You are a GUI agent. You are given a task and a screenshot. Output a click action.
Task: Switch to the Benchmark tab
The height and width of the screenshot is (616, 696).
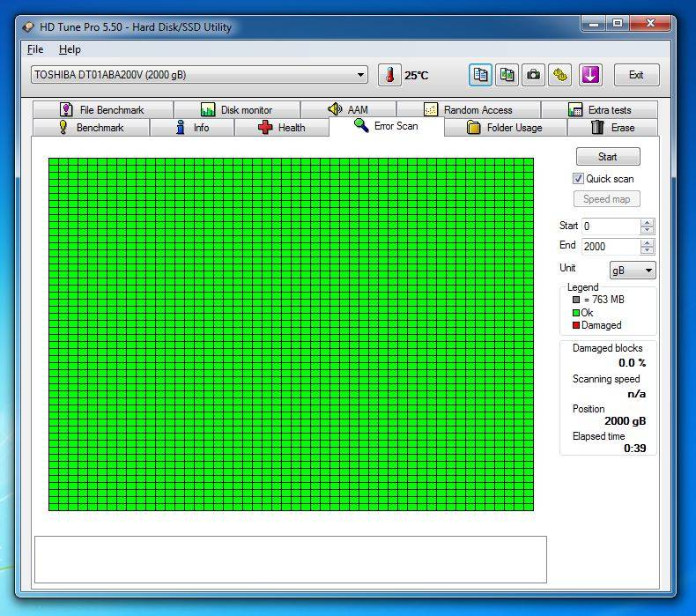point(92,128)
